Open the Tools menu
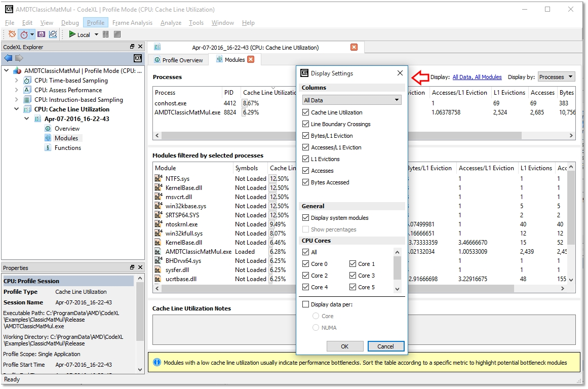This screenshot has width=588, height=389. [196, 22]
